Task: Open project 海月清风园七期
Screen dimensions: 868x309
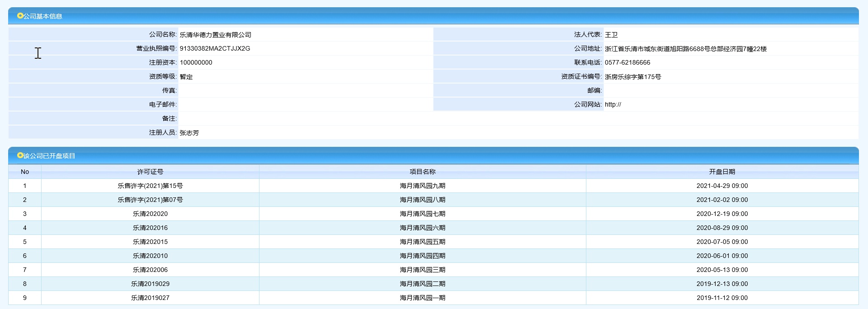Action: tap(422, 214)
